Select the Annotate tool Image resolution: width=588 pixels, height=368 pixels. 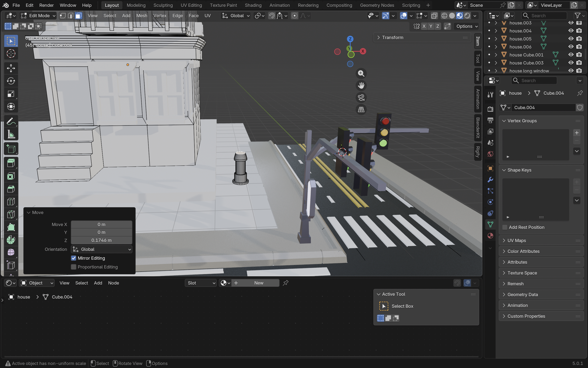(11, 121)
